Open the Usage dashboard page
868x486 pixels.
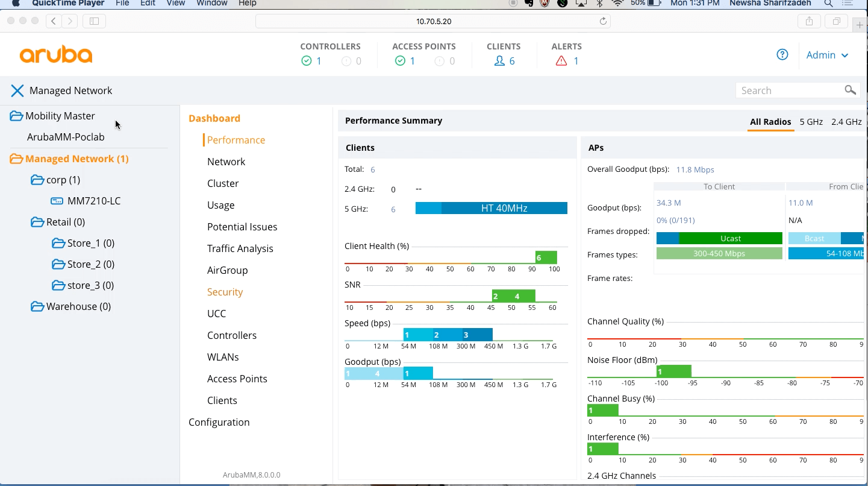click(x=220, y=205)
